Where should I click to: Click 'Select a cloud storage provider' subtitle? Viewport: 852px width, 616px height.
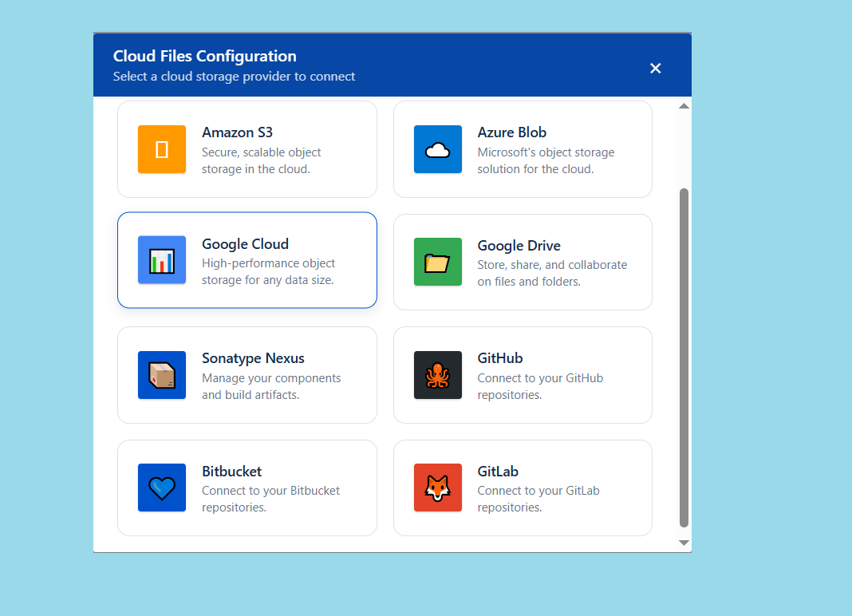click(x=235, y=76)
